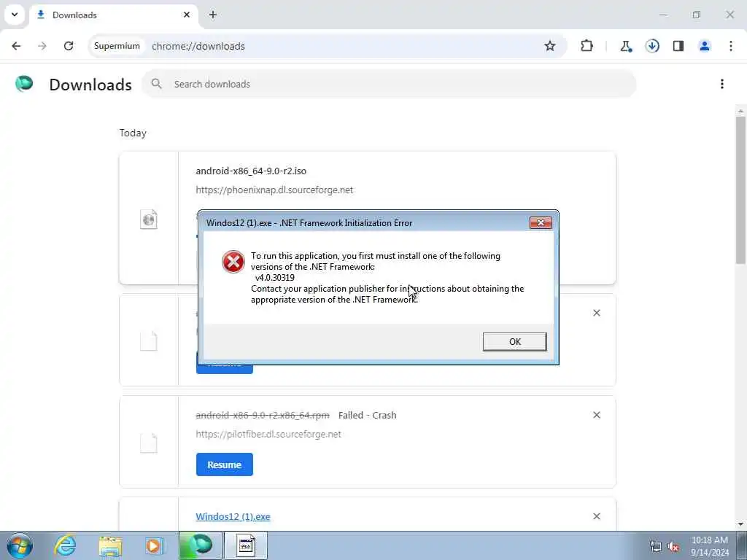Click the Today date heading
Viewport: 747px width, 560px height.
click(133, 133)
